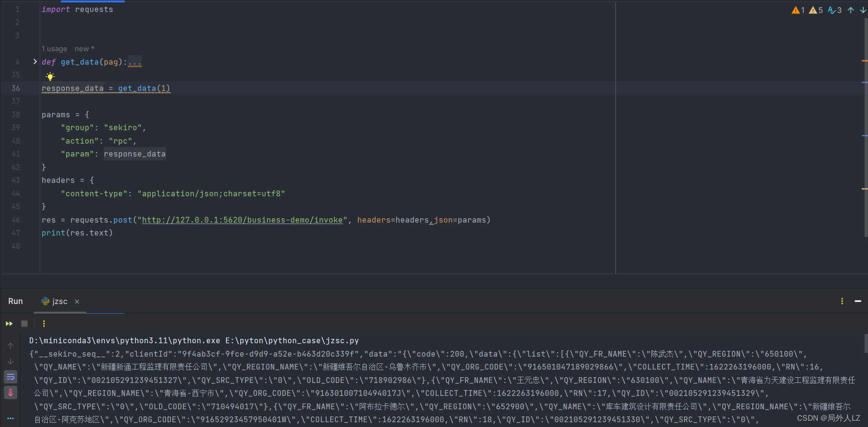Go to previous highlighted error arrow
The height and width of the screenshot is (427, 868).
point(851,10)
